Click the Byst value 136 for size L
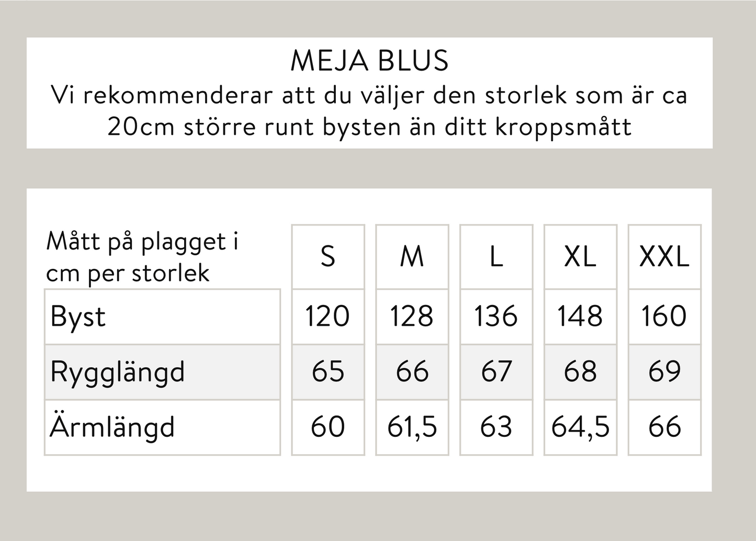Viewport: 756px width, 541px height. [496, 317]
